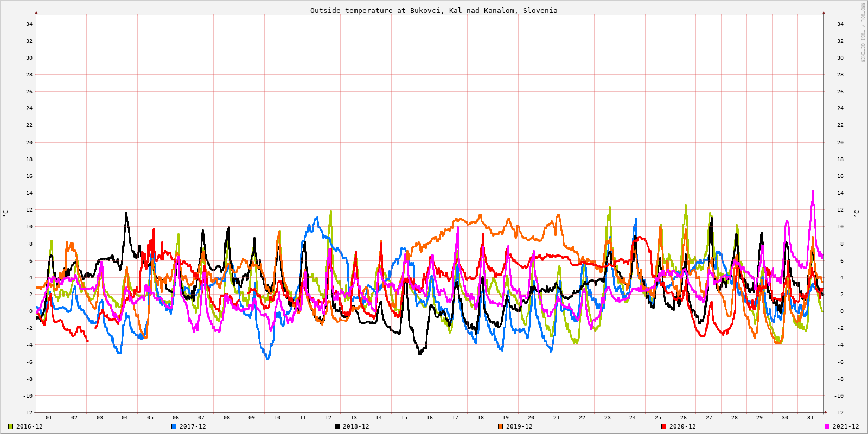Select the 2021-12 legend label
This screenshot has height=434, width=868.
(x=846, y=426)
